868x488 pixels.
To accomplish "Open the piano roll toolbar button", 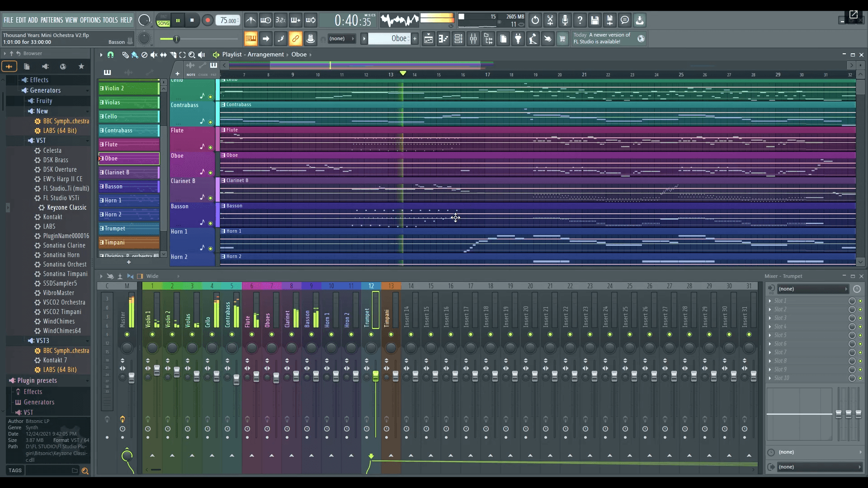I will (443, 39).
